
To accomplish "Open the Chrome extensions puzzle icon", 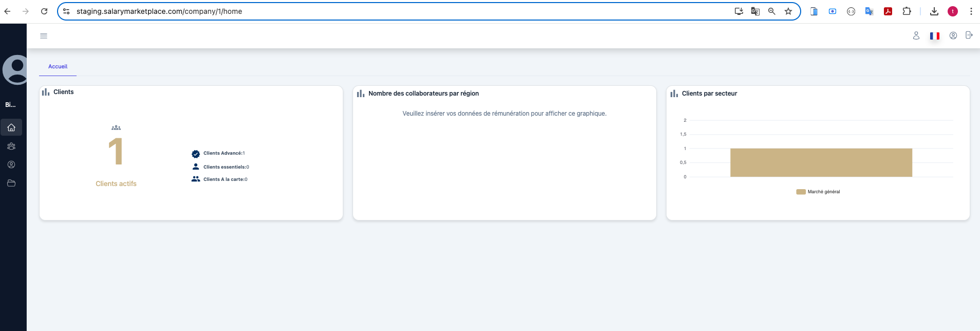I will [907, 11].
